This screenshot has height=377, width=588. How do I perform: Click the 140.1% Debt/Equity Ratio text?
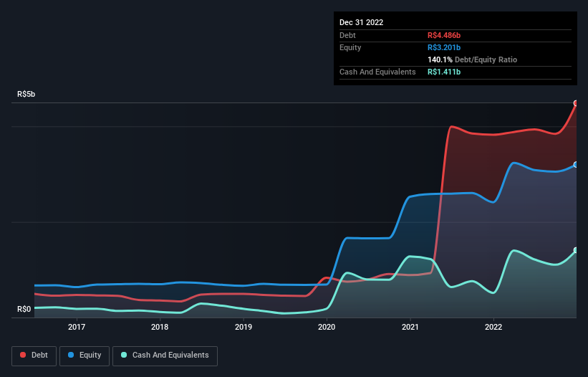pos(472,59)
